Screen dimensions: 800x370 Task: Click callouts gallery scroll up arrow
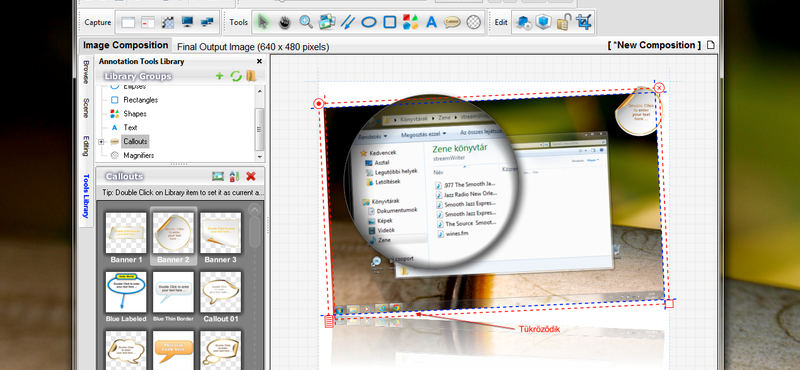254,209
